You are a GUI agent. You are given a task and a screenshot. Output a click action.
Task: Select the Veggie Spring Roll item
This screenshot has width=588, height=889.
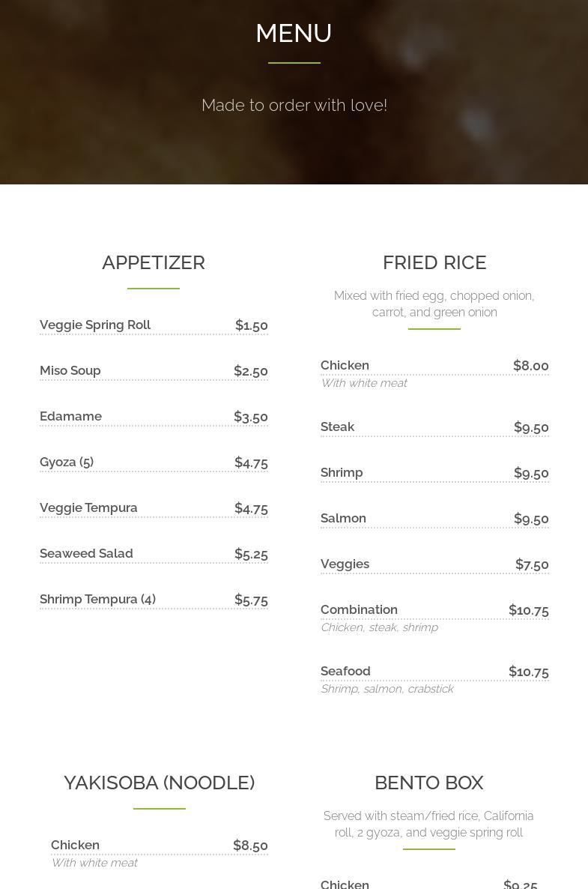154,325
